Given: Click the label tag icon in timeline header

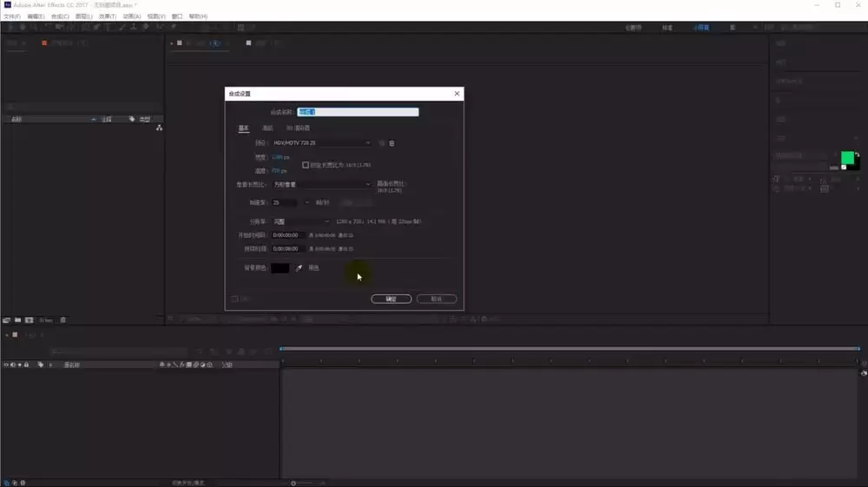Looking at the screenshot, I should [41, 365].
